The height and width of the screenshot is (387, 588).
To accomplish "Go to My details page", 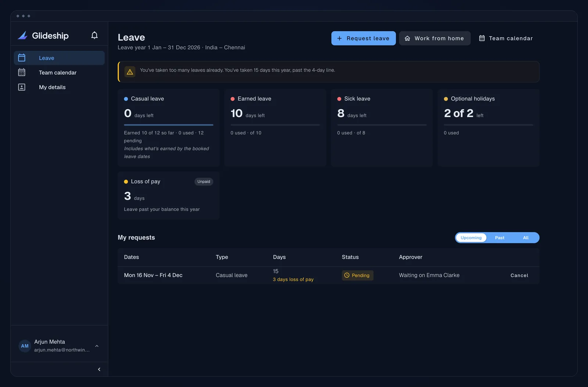I will pyautogui.click(x=59, y=87).
